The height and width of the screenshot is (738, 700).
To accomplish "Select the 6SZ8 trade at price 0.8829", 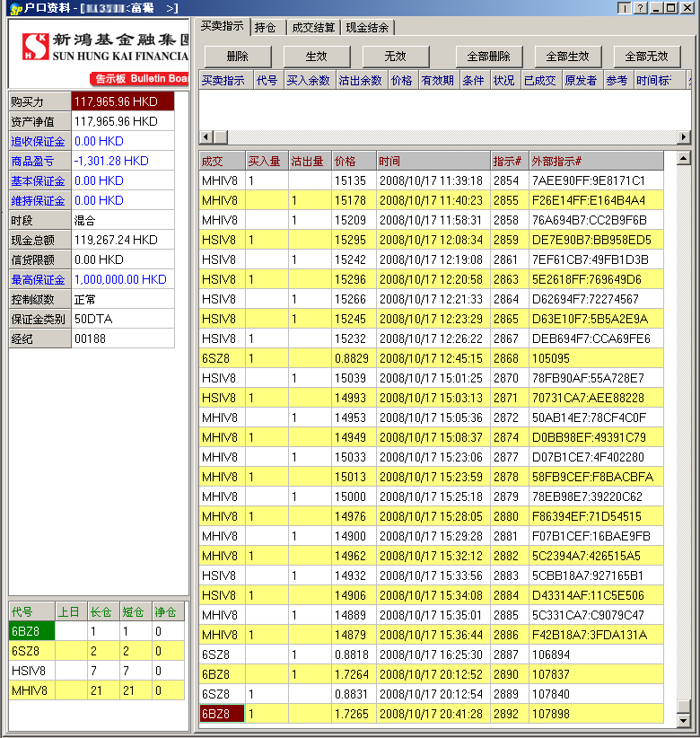I will click(x=431, y=358).
